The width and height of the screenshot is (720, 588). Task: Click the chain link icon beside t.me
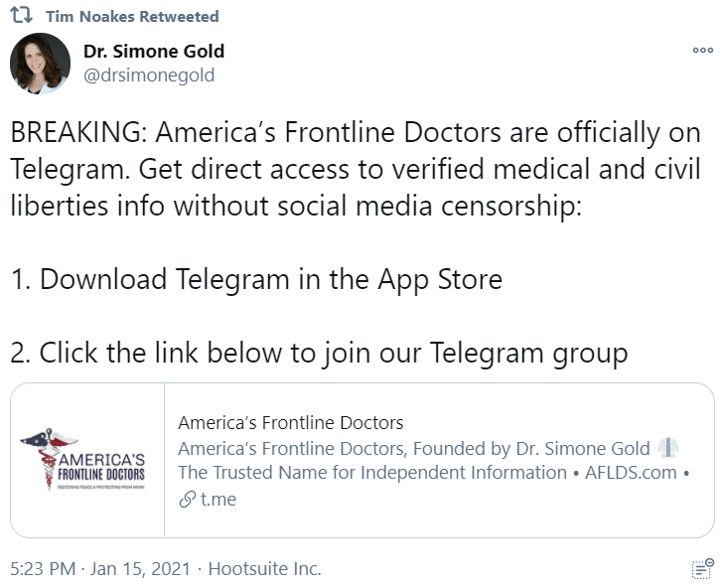coord(186,500)
